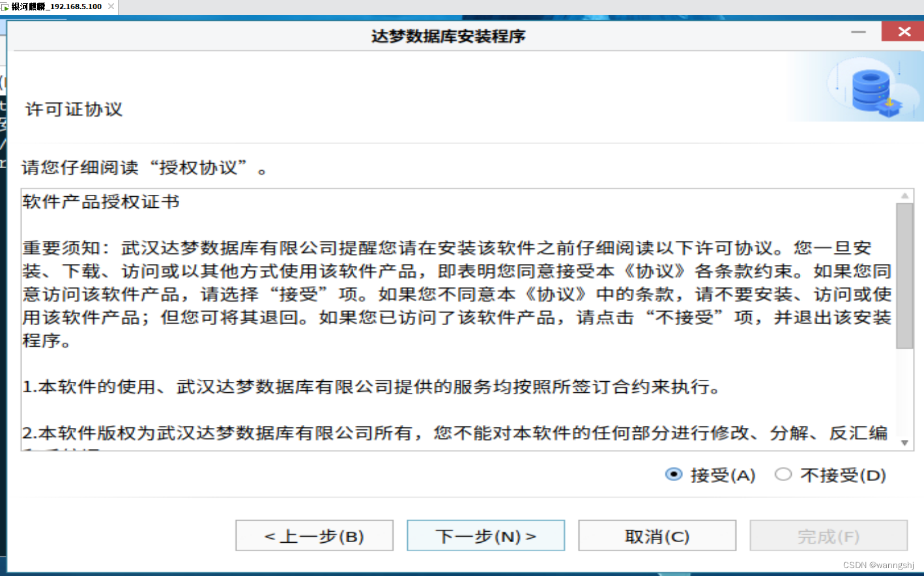
Task: Click the 重要须知 paragraph in license
Action: tap(457, 294)
